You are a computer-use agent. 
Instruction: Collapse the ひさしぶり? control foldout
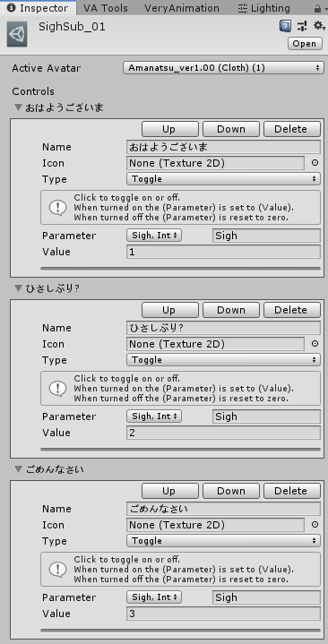[x=18, y=288]
